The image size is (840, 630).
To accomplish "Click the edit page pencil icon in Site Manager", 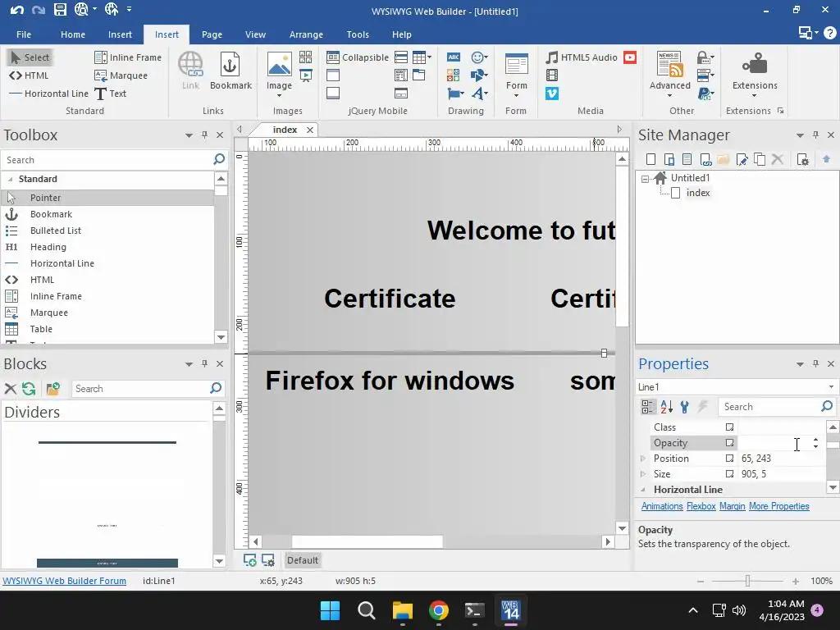I will (742, 159).
